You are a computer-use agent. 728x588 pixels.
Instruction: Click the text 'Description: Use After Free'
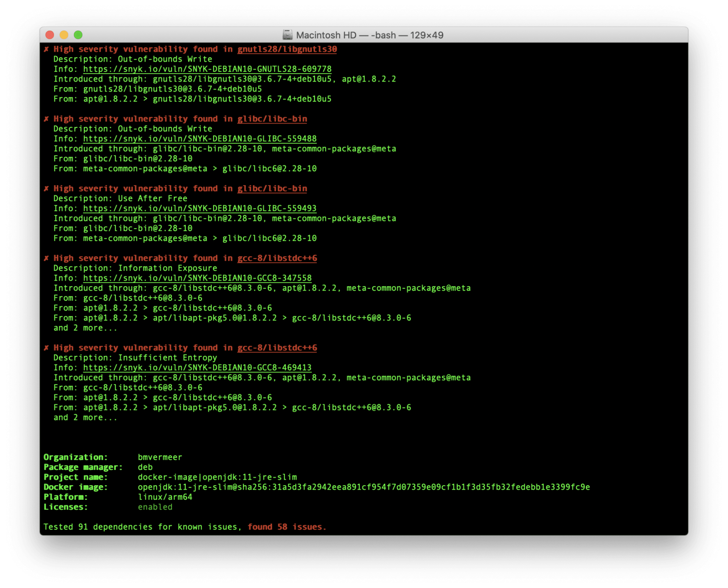pos(120,198)
